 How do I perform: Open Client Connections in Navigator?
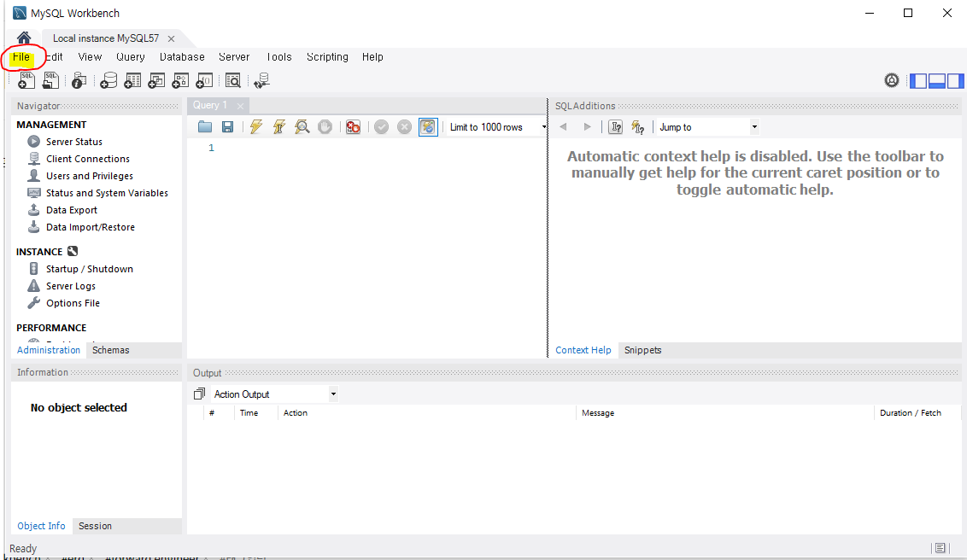tap(88, 159)
